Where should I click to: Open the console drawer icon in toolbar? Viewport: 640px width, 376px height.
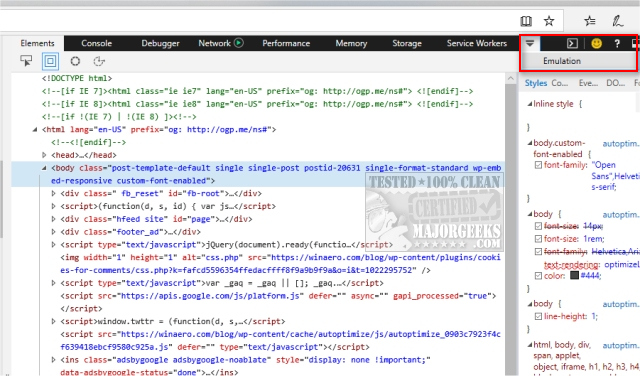[x=572, y=43]
